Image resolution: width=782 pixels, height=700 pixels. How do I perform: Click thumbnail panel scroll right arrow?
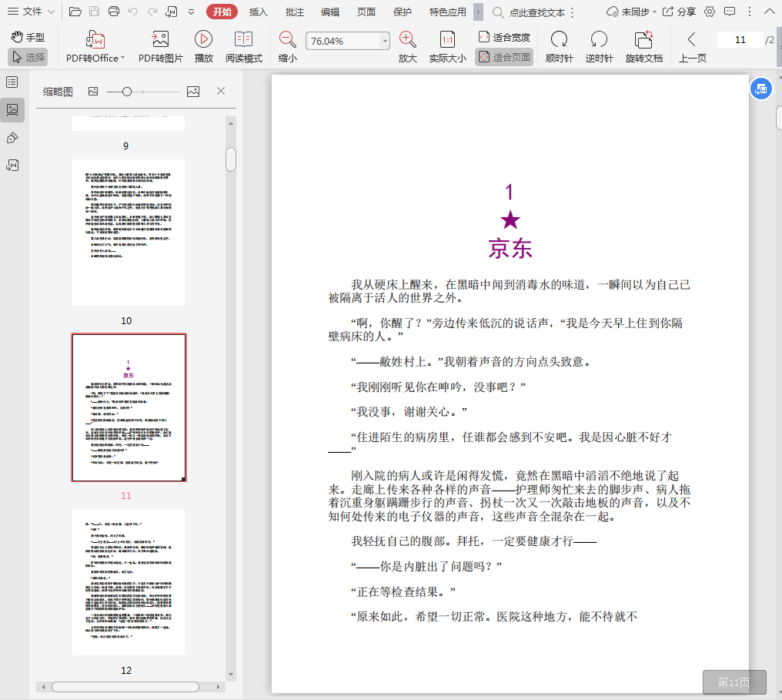coord(218,687)
